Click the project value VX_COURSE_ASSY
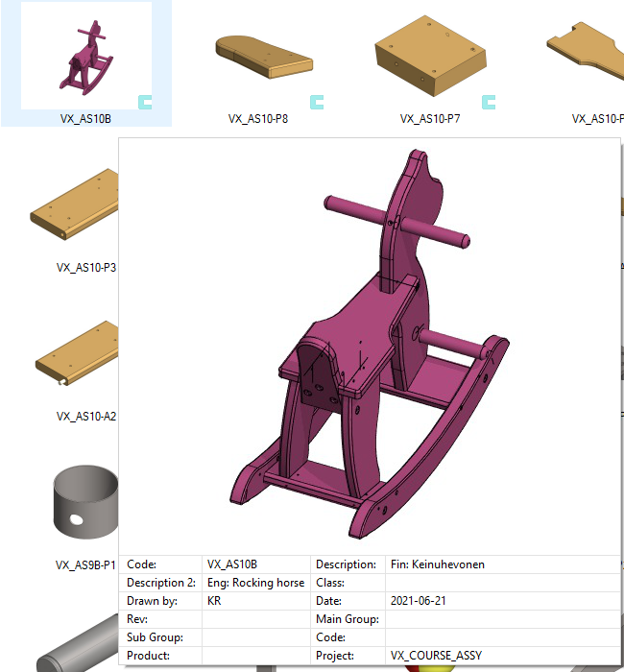The height and width of the screenshot is (672, 624). pyautogui.click(x=436, y=656)
